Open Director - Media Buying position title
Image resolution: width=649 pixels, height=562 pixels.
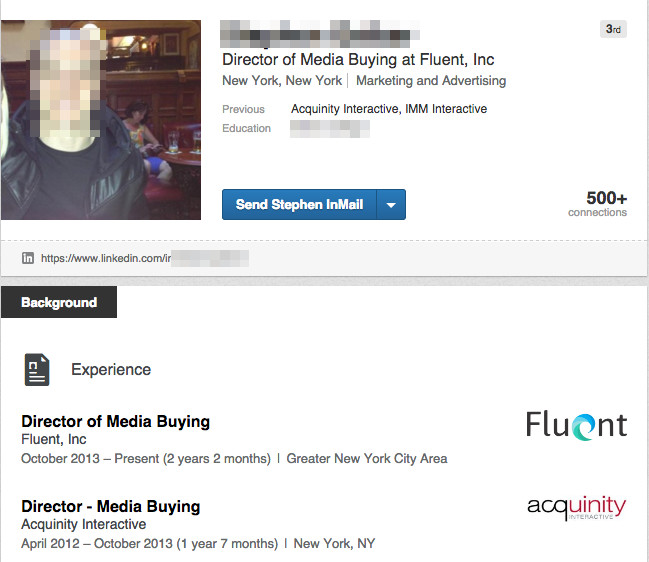(x=111, y=506)
